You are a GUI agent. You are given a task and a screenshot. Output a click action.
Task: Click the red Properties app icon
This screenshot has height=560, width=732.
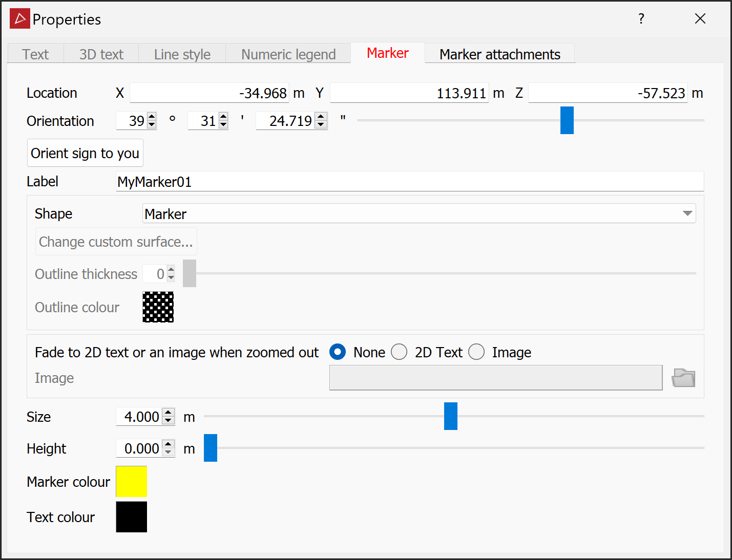(x=20, y=19)
